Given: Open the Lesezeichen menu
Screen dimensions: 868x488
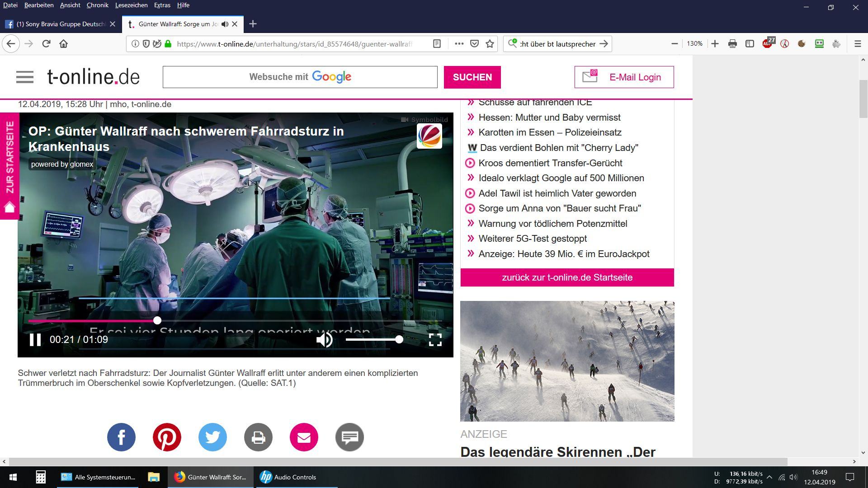Looking at the screenshot, I should pyautogui.click(x=131, y=5).
